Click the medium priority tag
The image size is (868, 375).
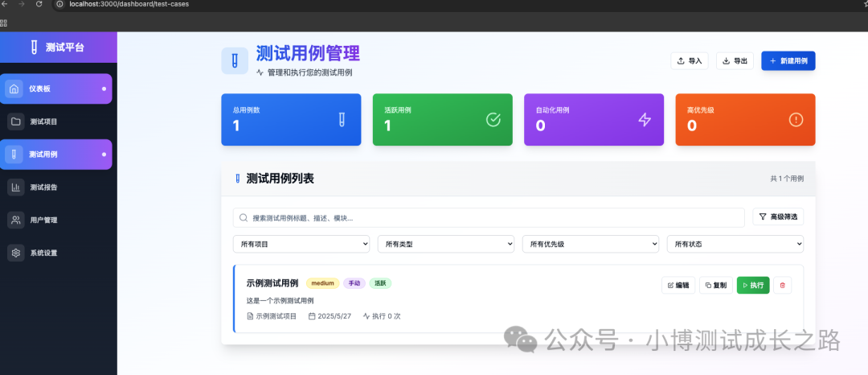coord(323,283)
